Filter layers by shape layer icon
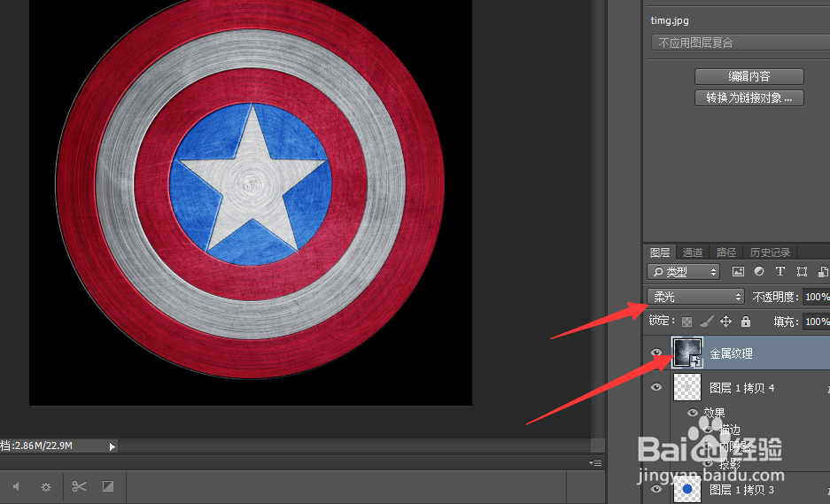Image resolution: width=830 pixels, height=504 pixels. coord(802,272)
